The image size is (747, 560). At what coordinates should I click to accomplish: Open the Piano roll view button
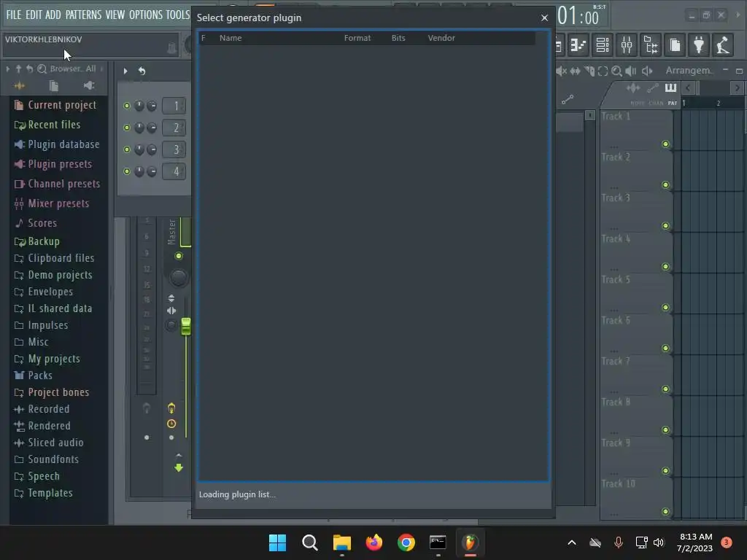(578, 45)
